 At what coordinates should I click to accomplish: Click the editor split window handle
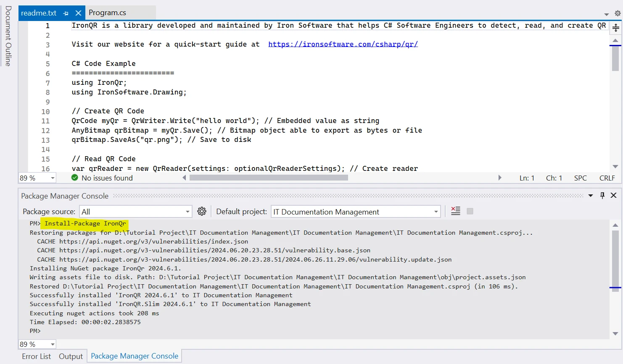(615, 28)
